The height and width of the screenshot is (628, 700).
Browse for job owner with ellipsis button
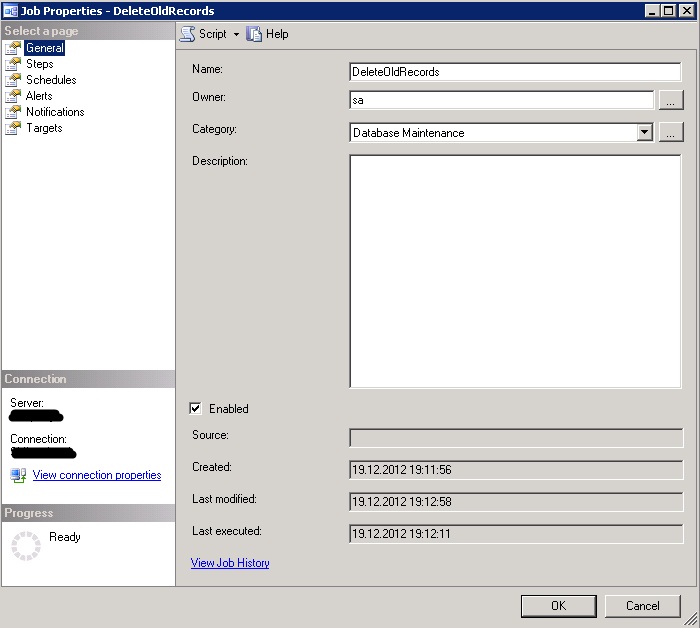click(x=671, y=100)
